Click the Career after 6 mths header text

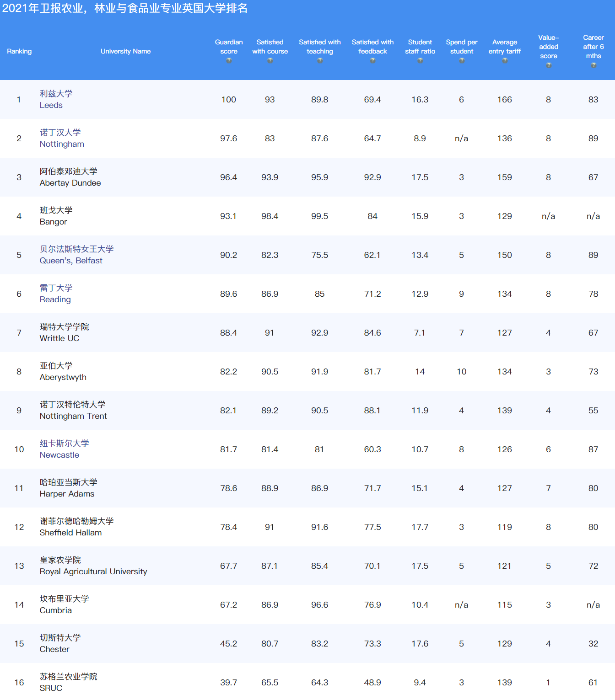(x=593, y=47)
